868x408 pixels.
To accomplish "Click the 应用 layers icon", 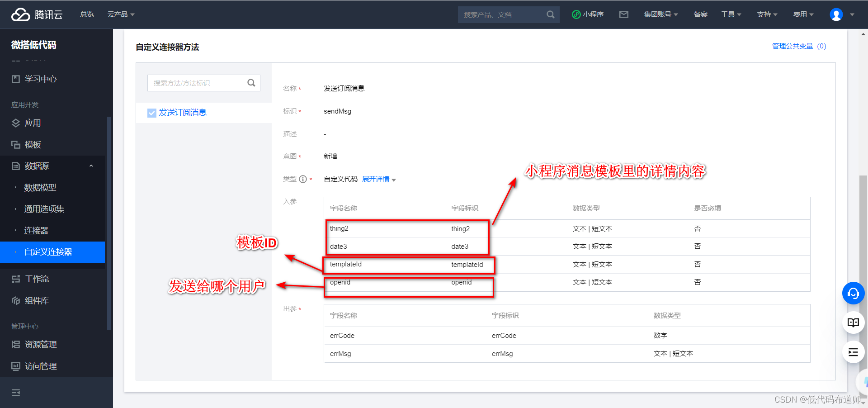I will coord(16,123).
